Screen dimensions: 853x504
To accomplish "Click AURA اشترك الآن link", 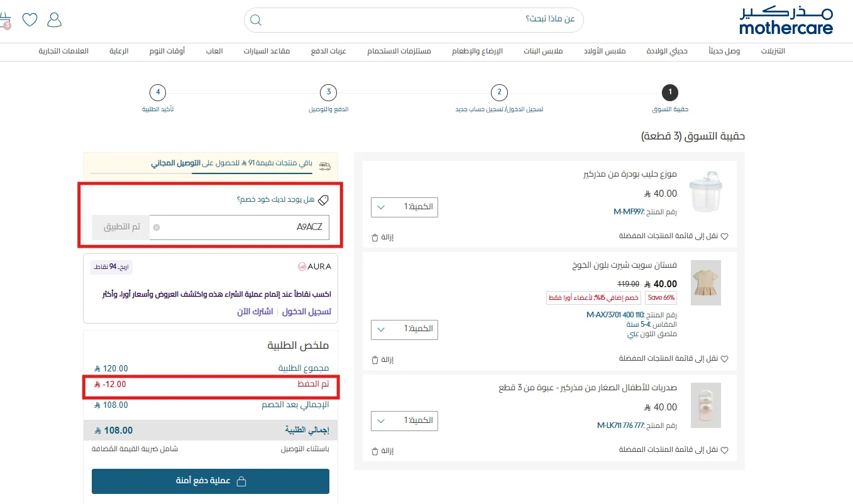I will pos(255,312).
